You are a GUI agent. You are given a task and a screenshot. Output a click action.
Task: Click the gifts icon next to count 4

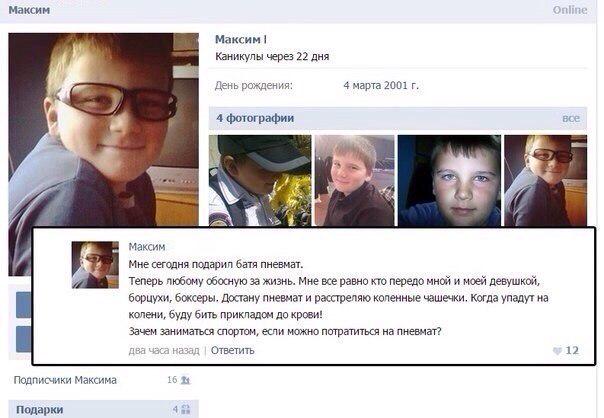pyautogui.click(x=185, y=409)
